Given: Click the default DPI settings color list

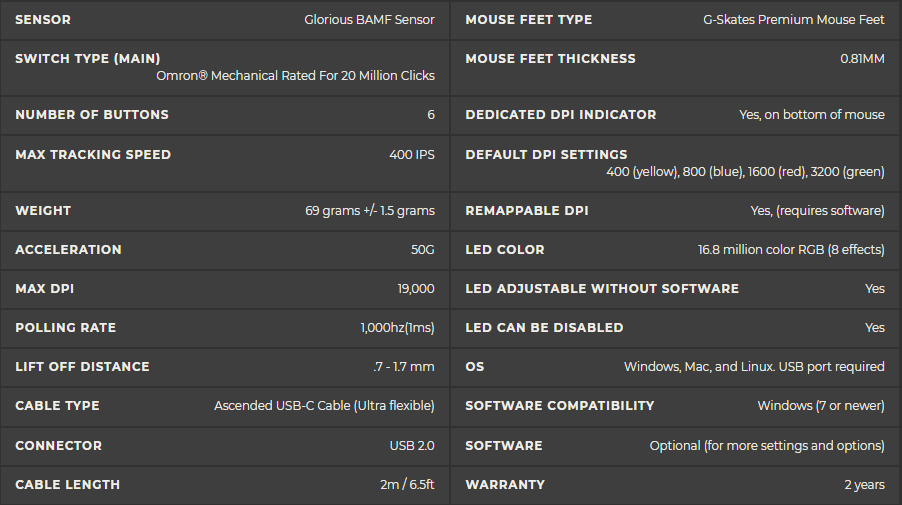Looking at the screenshot, I should click(745, 171).
